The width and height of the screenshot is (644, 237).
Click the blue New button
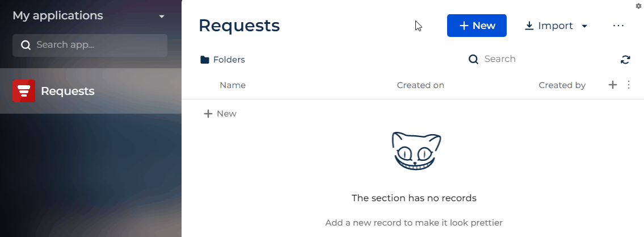(x=477, y=26)
